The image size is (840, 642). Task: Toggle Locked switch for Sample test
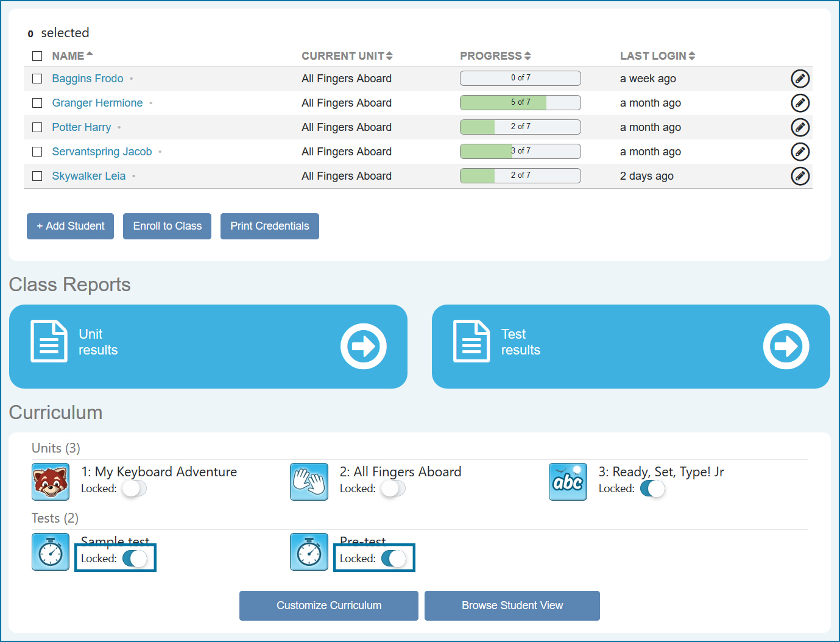point(135,559)
